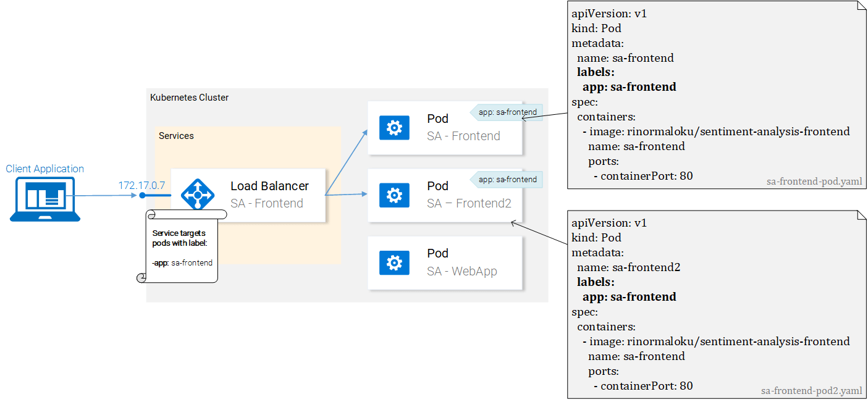Select the Load Balancer routing icon
Viewport: 868px width, 402px height.
(198, 195)
